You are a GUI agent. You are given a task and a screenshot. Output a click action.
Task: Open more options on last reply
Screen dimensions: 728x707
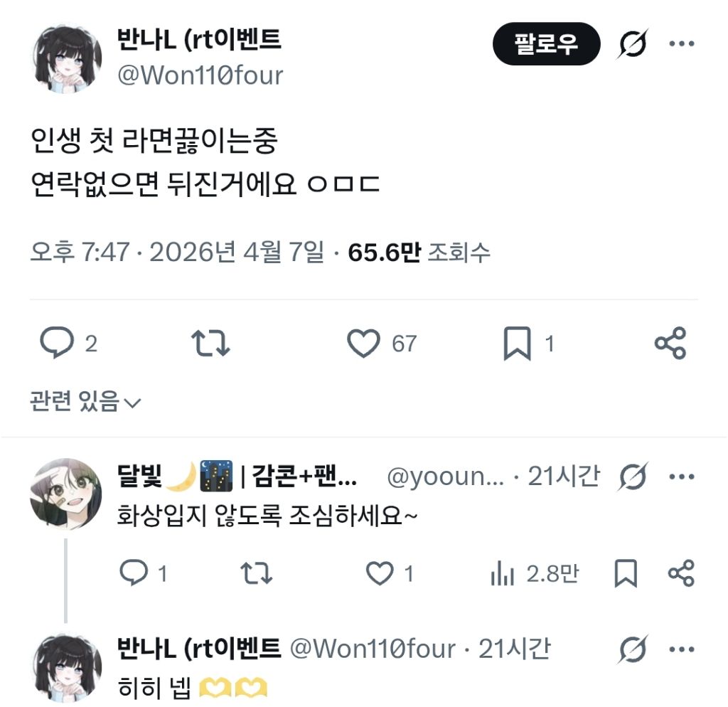coord(682,649)
